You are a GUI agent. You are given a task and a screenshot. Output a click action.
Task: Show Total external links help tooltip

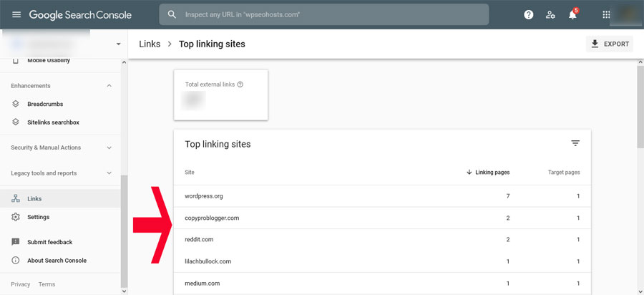[x=240, y=84]
